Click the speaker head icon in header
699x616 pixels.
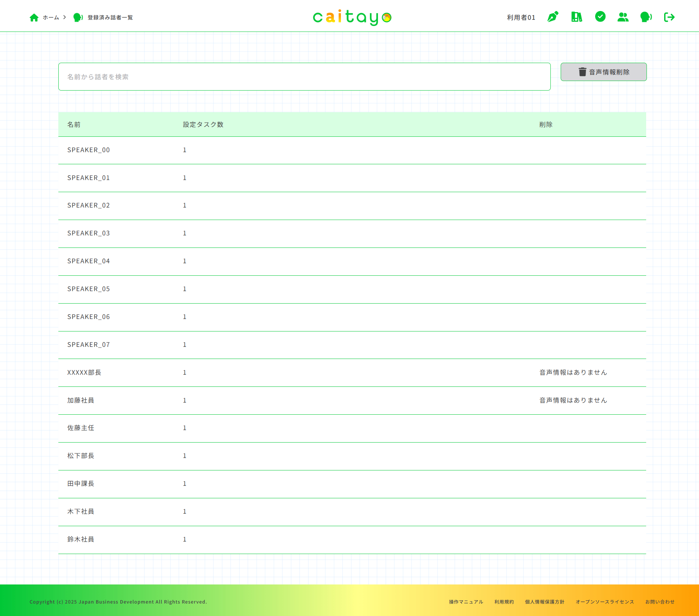point(646,17)
